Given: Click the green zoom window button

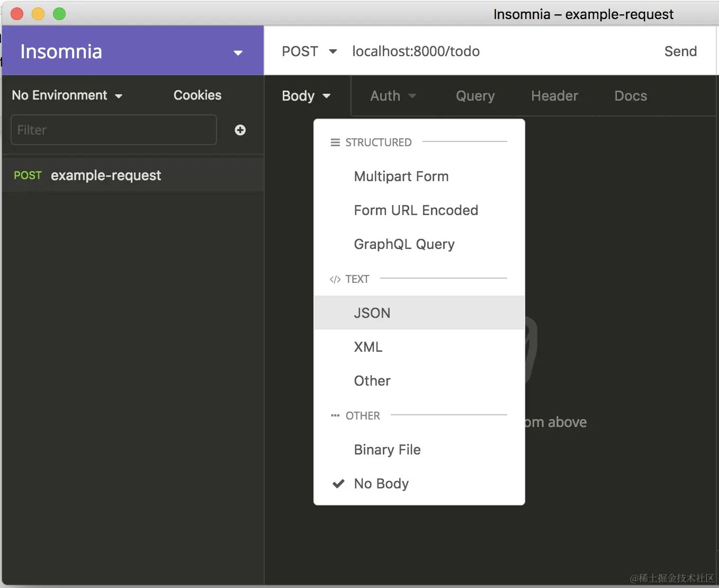Looking at the screenshot, I should pyautogui.click(x=59, y=14).
